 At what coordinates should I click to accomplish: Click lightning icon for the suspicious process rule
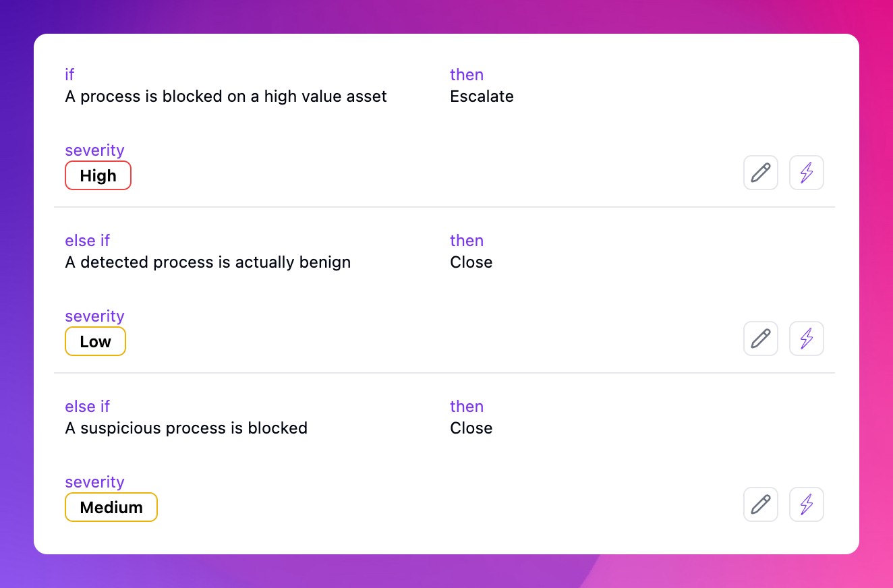click(807, 504)
